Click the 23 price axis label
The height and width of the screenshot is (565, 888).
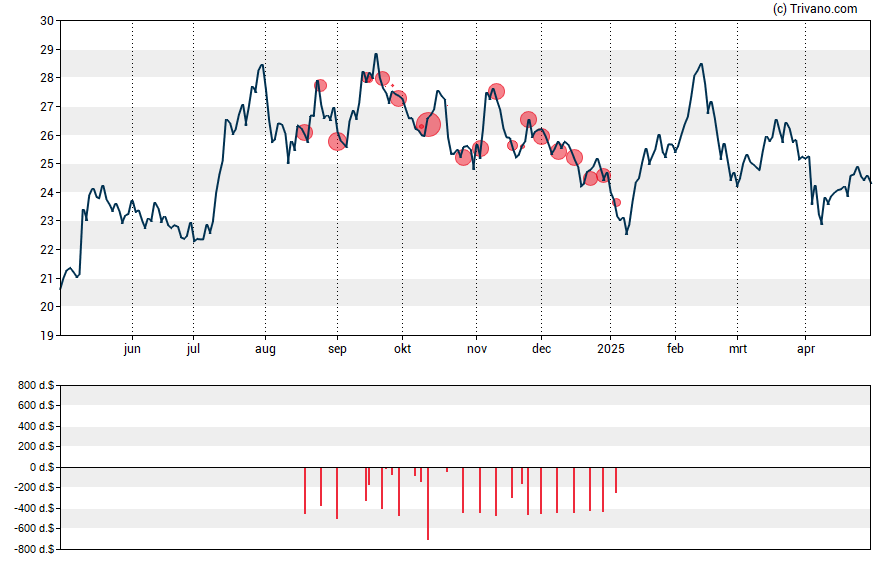click(47, 221)
